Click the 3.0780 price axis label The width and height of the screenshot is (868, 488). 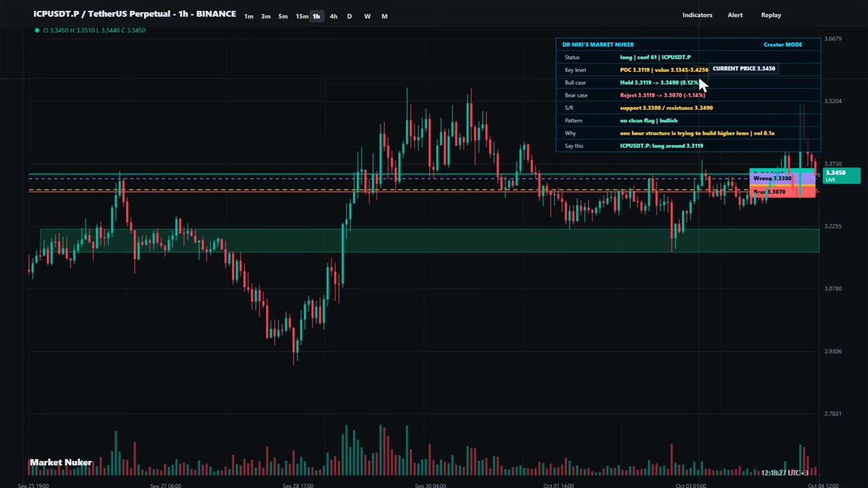[x=833, y=289]
